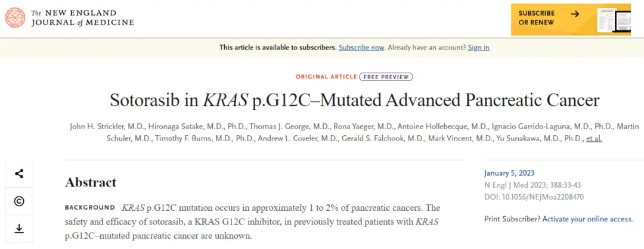The width and height of the screenshot is (644, 249).
Task: Click the NEJM circular seal logo
Action: (15, 18)
